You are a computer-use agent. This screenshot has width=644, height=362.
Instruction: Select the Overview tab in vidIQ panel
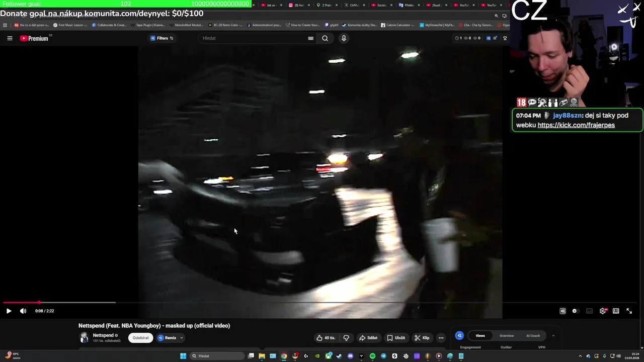click(507, 336)
